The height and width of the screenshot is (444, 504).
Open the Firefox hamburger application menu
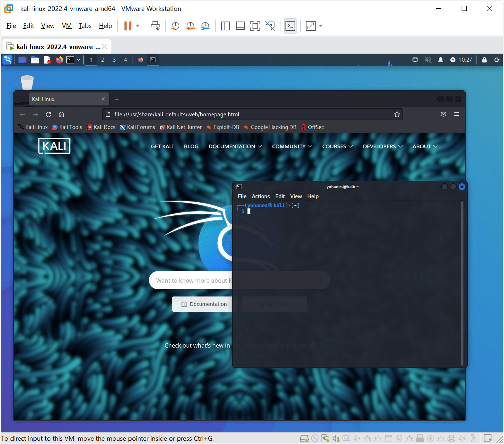tap(457, 115)
